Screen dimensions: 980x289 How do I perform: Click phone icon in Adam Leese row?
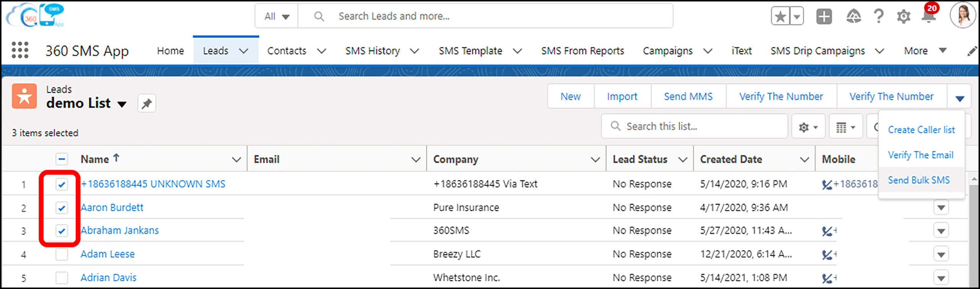pyautogui.click(x=827, y=254)
